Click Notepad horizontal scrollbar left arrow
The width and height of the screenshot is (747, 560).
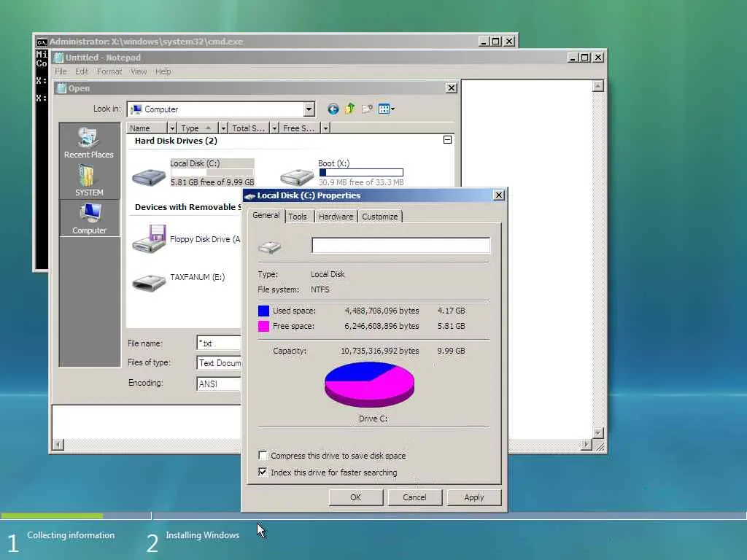click(x=58, y=445)
